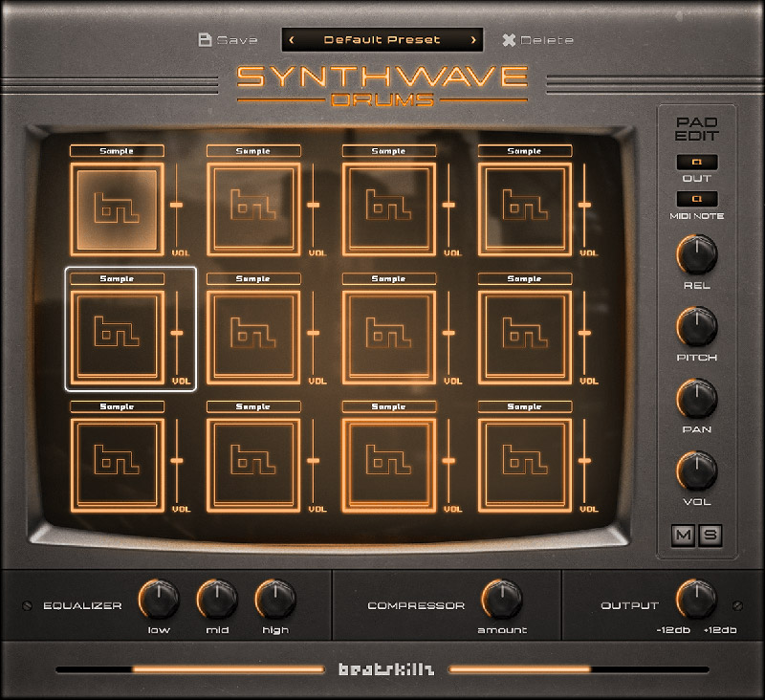This screenshot has width=765, height=700.
Task: Open Sample selector above top-row third pad
Action: (x=389, y=151)
